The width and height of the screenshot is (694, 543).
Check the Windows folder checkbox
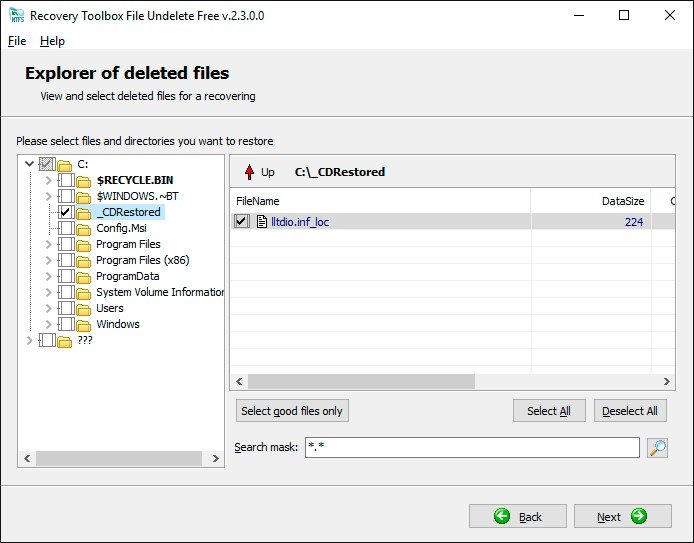pos(66,324)
